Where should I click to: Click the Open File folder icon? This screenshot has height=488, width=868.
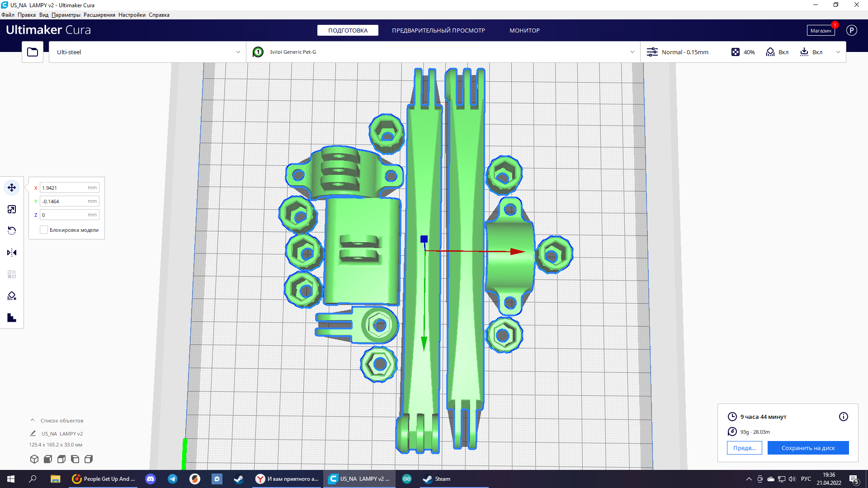point(33,52)
